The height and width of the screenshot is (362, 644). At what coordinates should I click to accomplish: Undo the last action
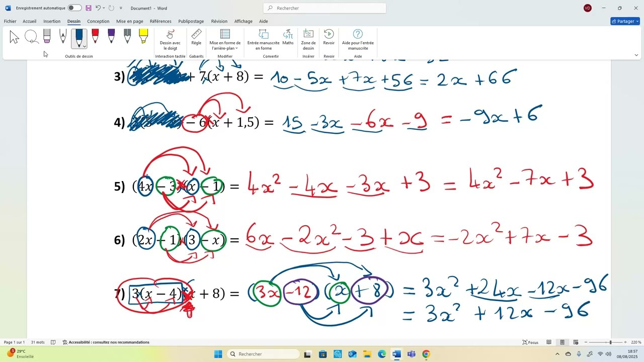(x=98, y=8)
